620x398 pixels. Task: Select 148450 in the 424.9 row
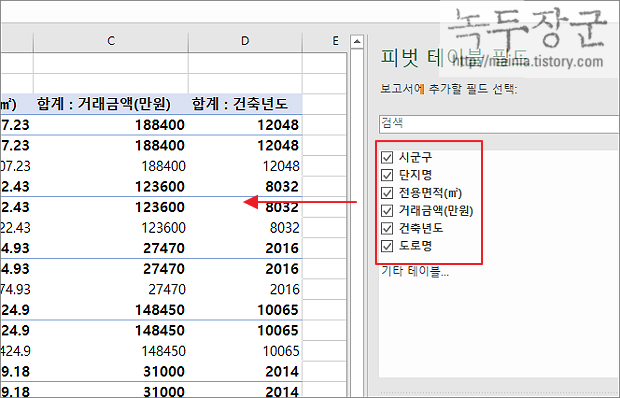point(111,351)
